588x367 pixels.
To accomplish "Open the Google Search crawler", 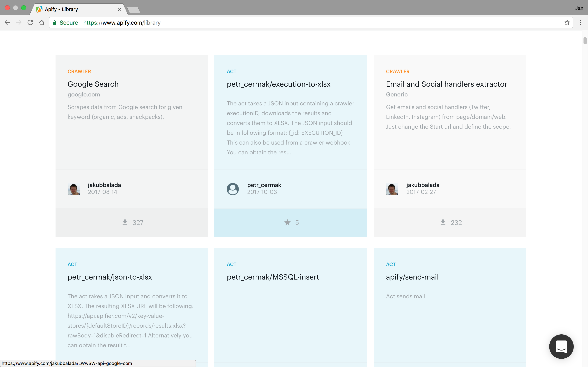I will (93, 84).
